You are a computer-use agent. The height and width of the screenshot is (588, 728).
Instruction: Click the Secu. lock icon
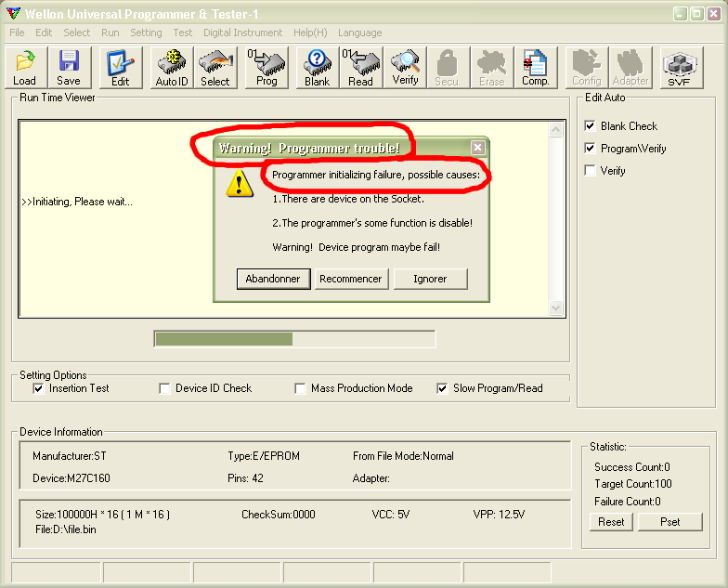coord(448,67)
